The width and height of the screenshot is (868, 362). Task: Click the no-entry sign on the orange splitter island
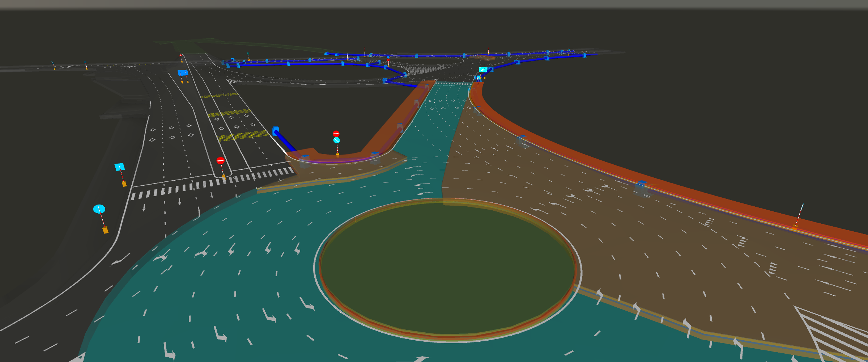336,134
